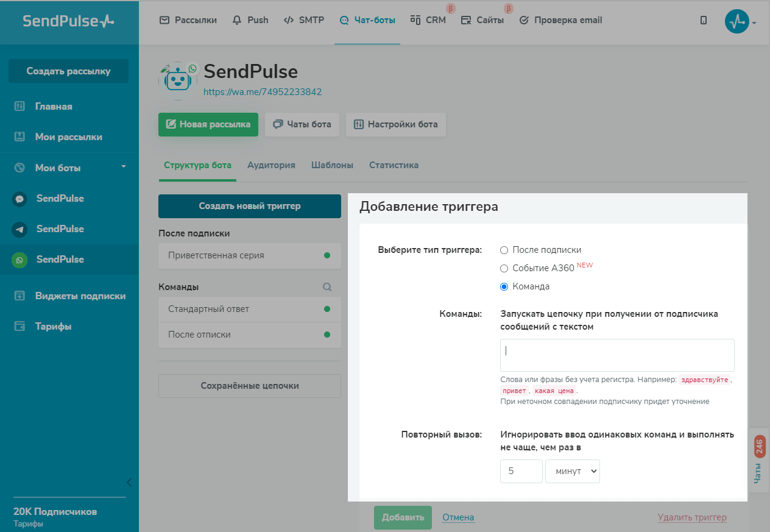Switch to the Аудитория tab
The width and height of the screenshot is (770, 532).
point(271,165)
